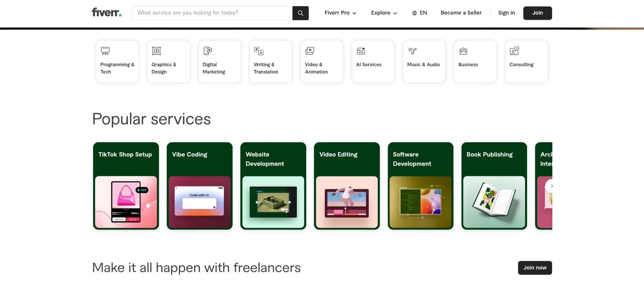Screen dimensions: 644x283
Task: Open the Programming & Tech category label
Action: [117, 68]
